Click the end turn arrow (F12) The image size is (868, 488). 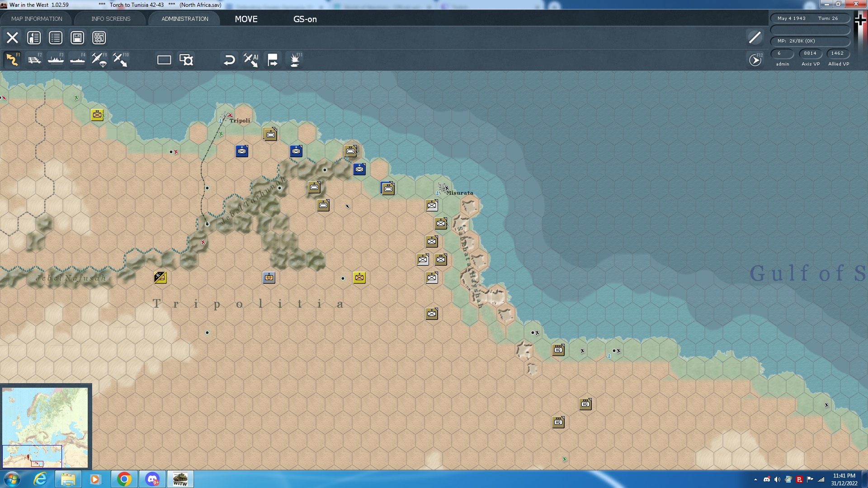click(755, 60)
